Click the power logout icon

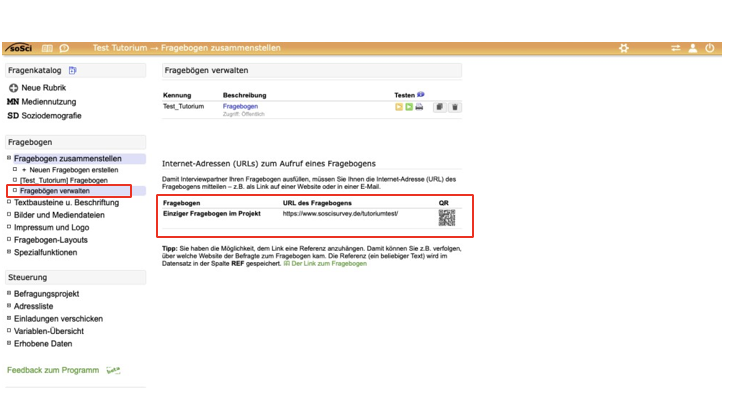click(x=710, y=48)
